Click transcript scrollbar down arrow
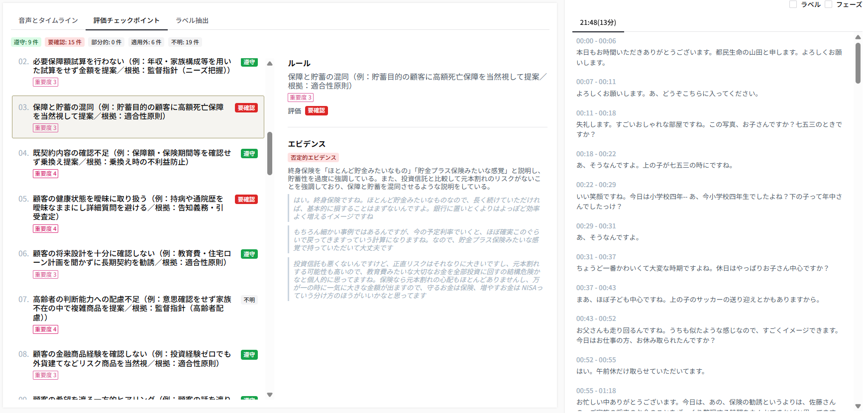 (x=858, y=406)
